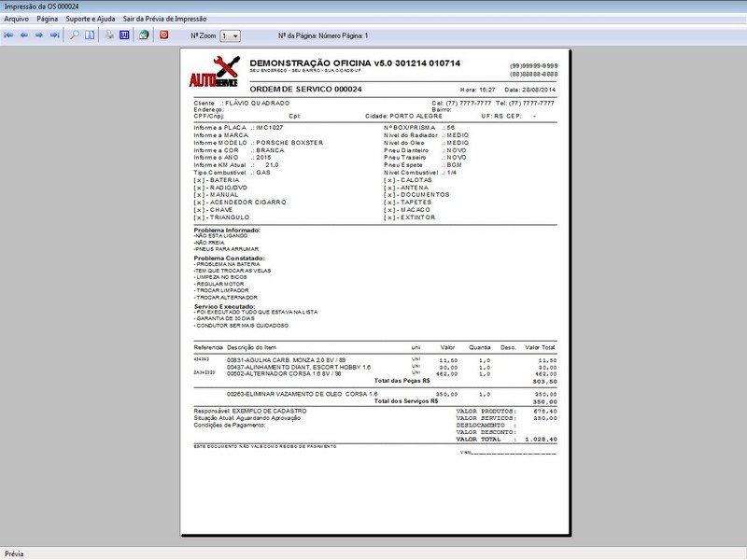Click the color value BRANCA

270,150
